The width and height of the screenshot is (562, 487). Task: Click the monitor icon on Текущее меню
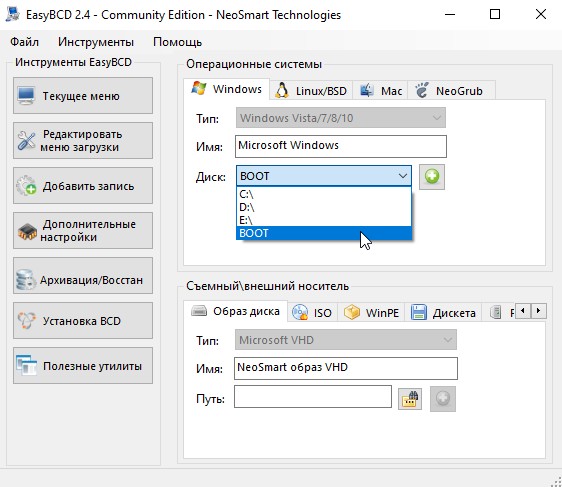(26, 96)
